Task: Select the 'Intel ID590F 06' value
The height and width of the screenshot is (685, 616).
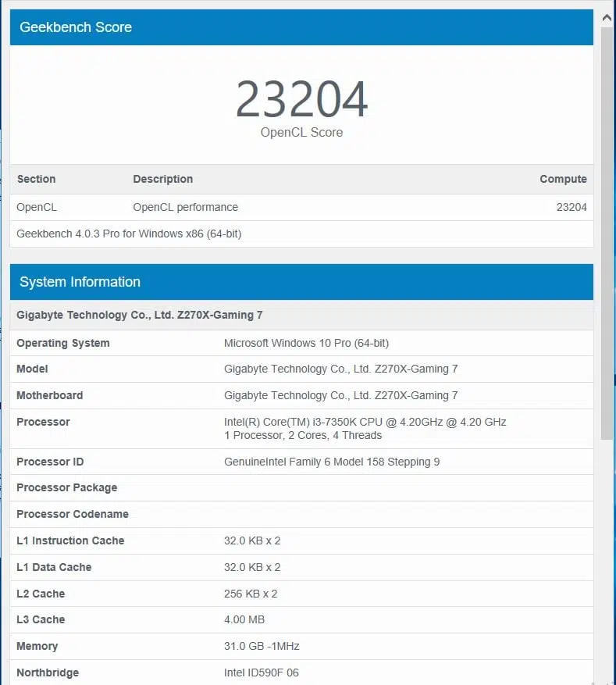Action: (x=262, y=673)
